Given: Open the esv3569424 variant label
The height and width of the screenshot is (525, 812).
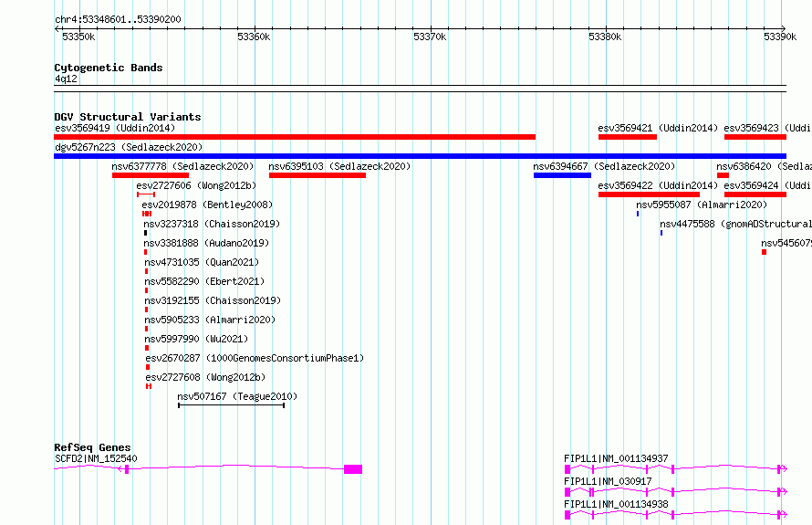Looking at the screenshot, I should coord(768,185).
